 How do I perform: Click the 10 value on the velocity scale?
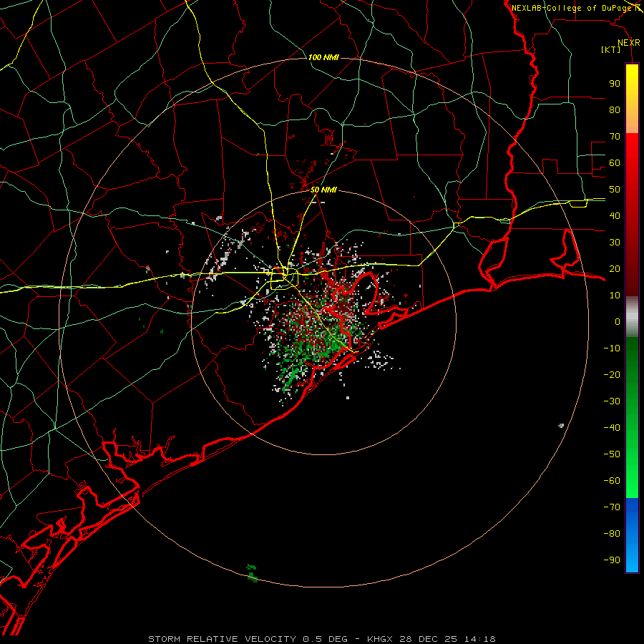pos(615,296)
